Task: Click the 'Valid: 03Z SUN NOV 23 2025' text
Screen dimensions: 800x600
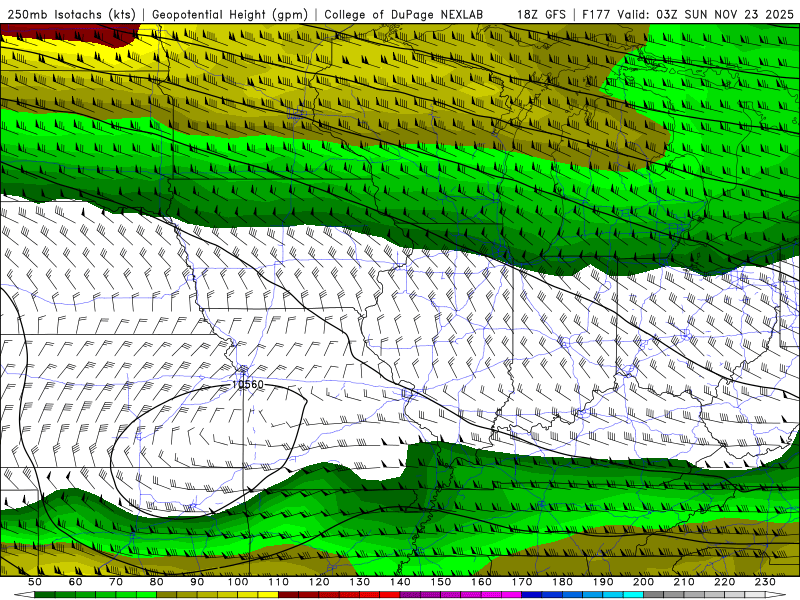Action: (706, 14)
